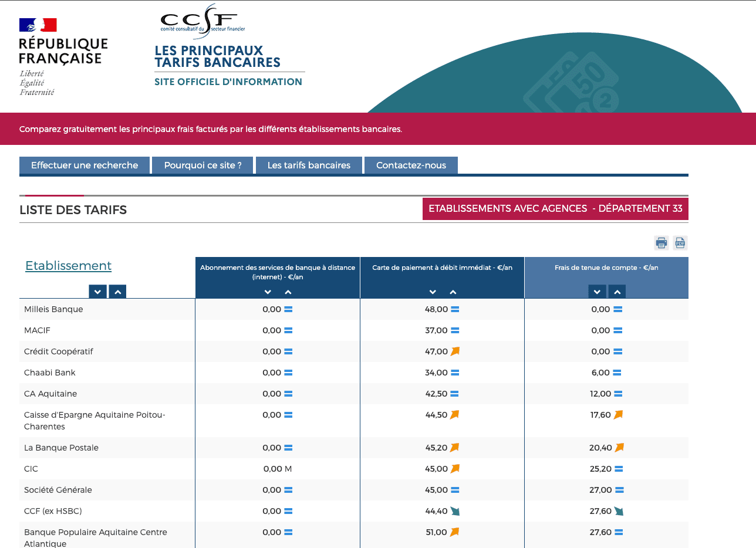Viewport: 756px width, 548px height.
Task: Select the Crédit Coopératif row name
Action: point(59,351)
